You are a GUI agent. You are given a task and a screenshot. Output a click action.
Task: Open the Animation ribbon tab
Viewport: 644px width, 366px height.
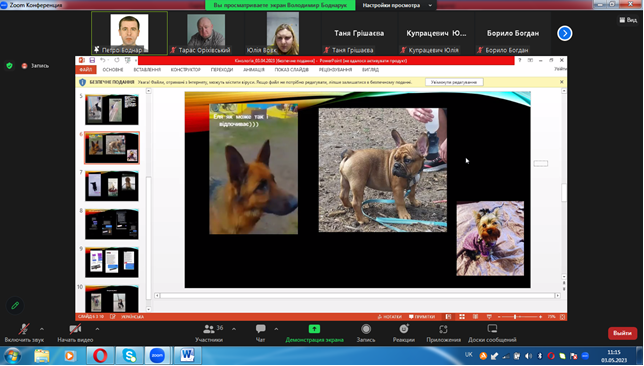pos(253,70)
